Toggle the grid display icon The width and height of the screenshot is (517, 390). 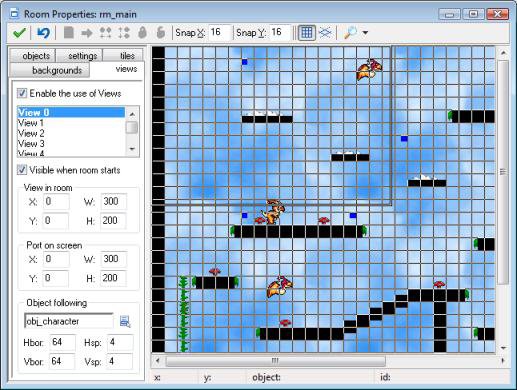pos(306,33)
